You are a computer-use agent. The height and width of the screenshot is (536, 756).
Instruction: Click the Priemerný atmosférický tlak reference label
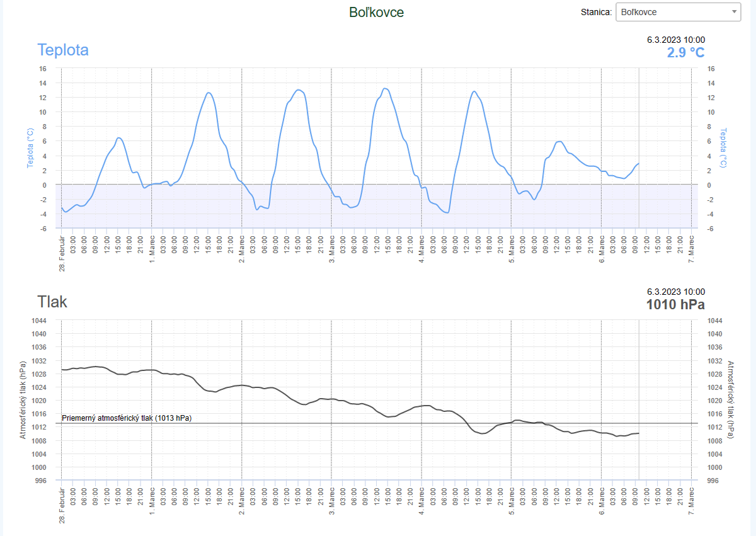127,418
